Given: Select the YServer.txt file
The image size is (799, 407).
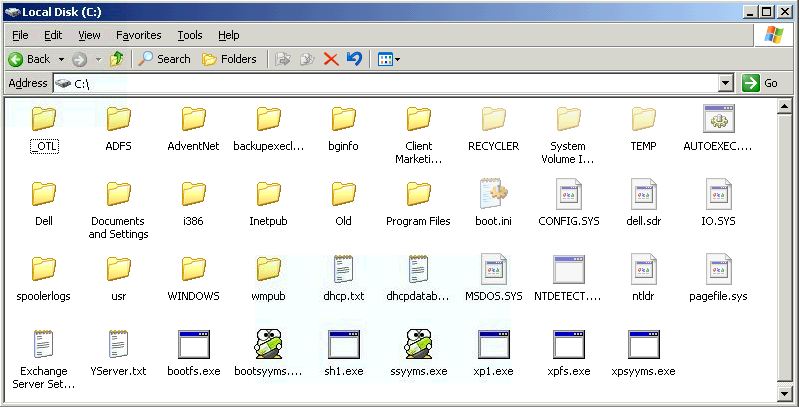Looking at the screenshot, I should click(118, 353).
